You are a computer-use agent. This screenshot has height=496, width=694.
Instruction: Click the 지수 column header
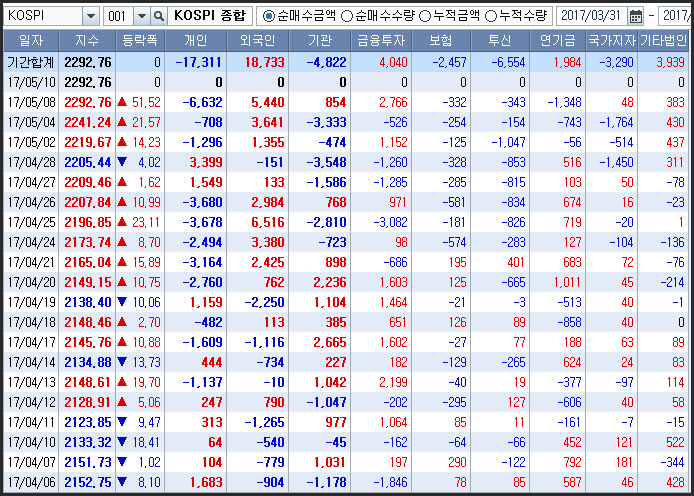coord(87,41)
